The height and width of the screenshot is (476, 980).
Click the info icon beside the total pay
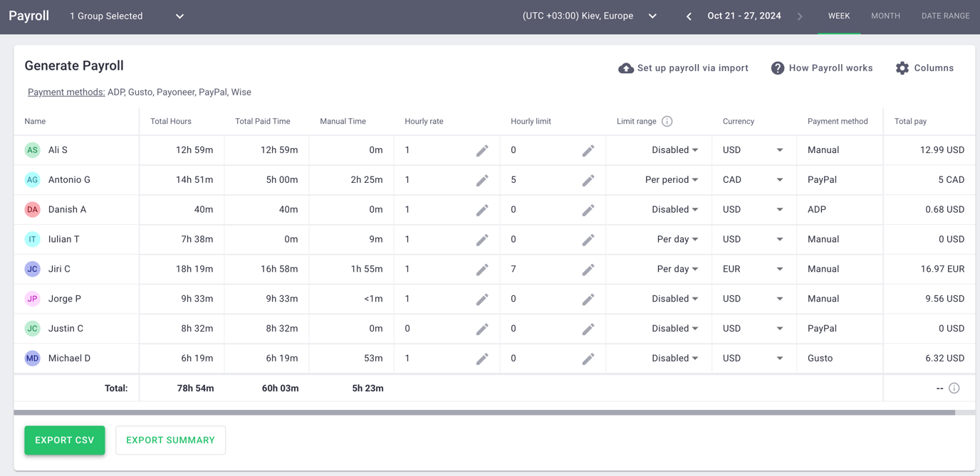click(x=954, y=388)
